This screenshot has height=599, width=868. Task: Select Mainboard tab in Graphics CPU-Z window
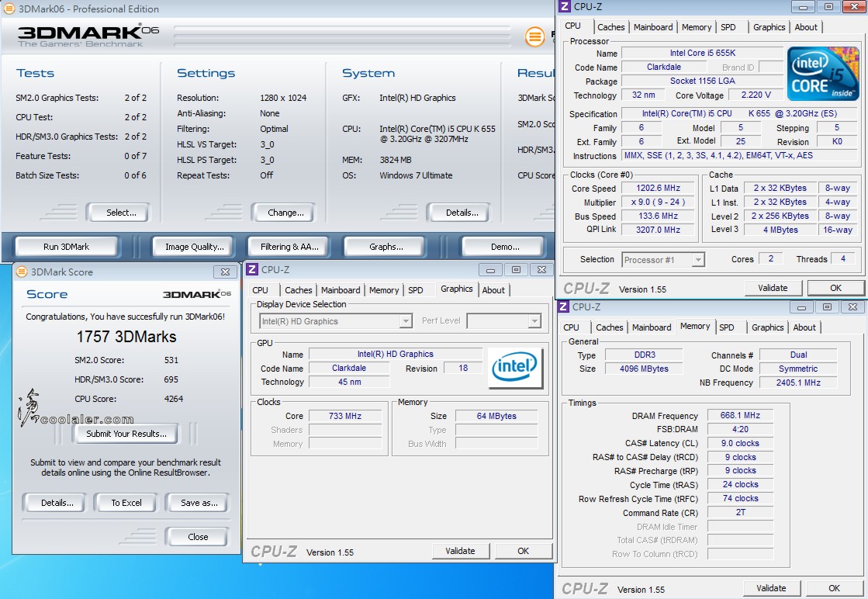click(341, 290)
